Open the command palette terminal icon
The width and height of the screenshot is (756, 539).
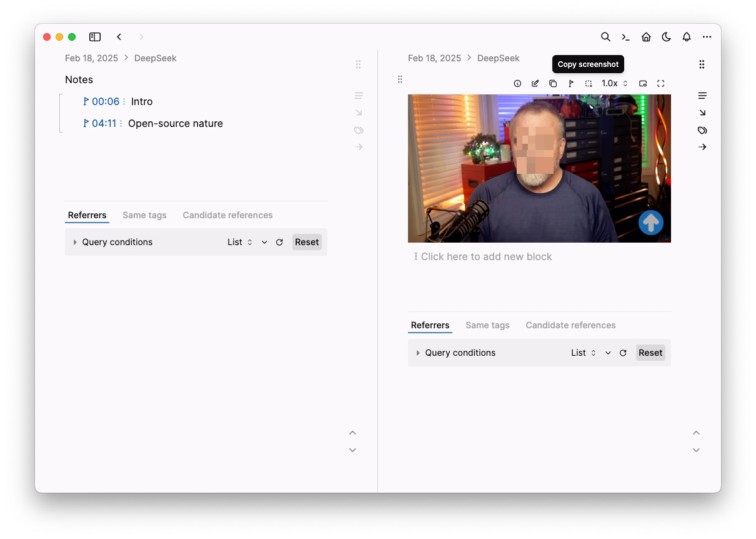pyautogui.click(x=625, y=37)
